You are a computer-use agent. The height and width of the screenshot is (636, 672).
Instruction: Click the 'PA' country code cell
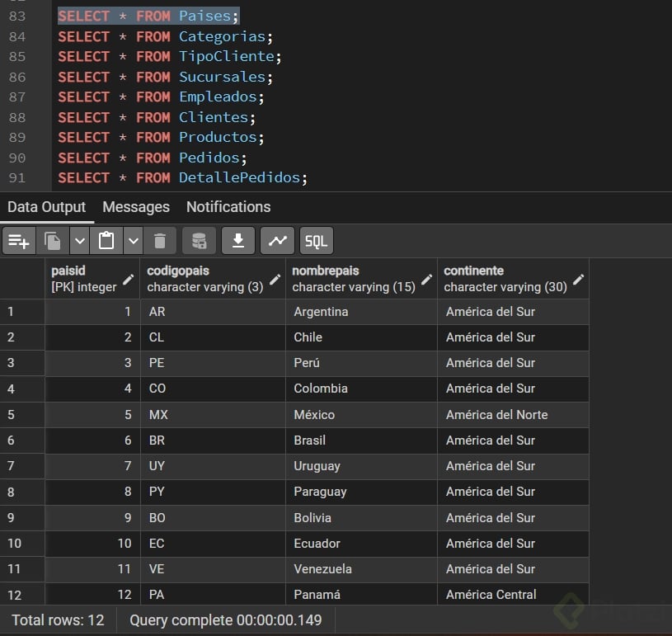pyautogui.click(x=213, y=595)
